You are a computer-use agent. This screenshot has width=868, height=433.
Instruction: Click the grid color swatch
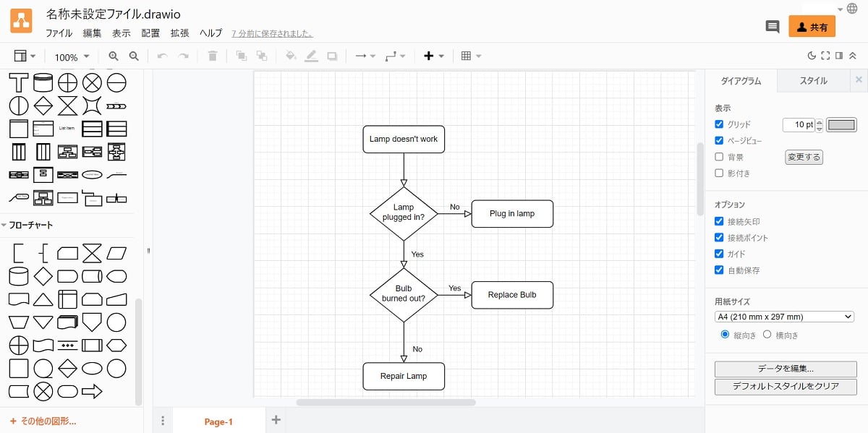[841, 124]
